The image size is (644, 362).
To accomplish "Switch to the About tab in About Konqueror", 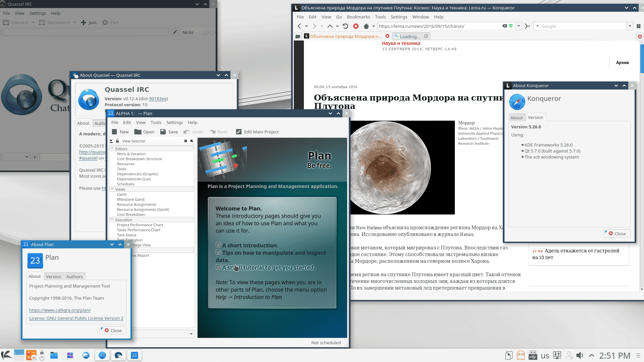I will pyautogui.click(x=517, y=117).
